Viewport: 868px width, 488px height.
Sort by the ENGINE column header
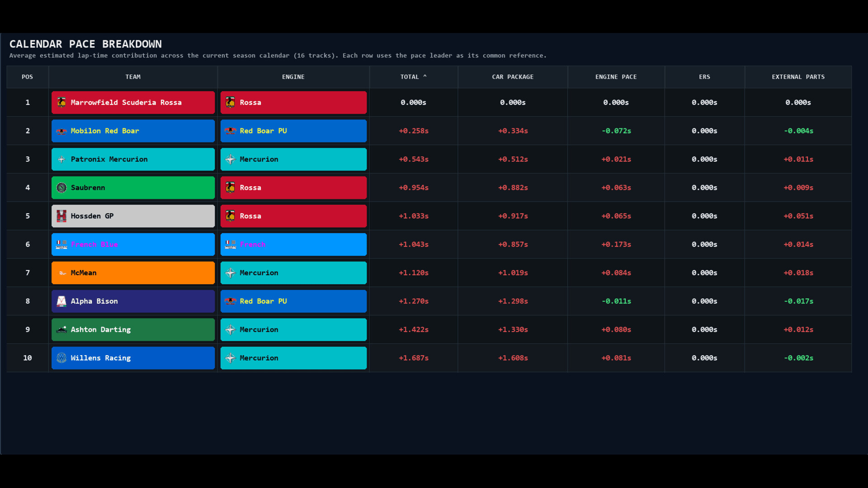point(293,77)
